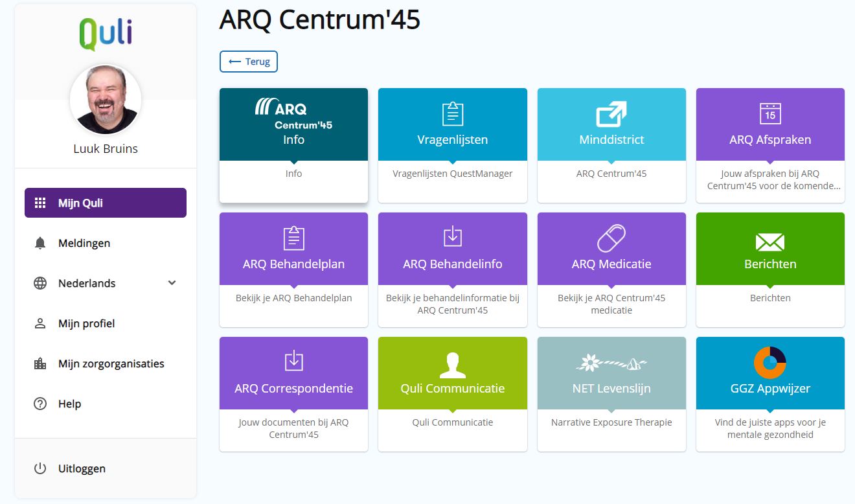Viewport: 855px width, 504px height.
Task: Click 'Vind de juiste apps' description text
Action: click(770, 429)
